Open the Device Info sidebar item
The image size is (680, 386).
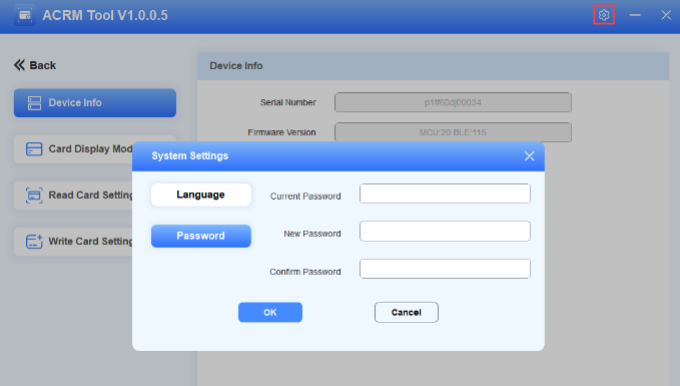[95, 103]
